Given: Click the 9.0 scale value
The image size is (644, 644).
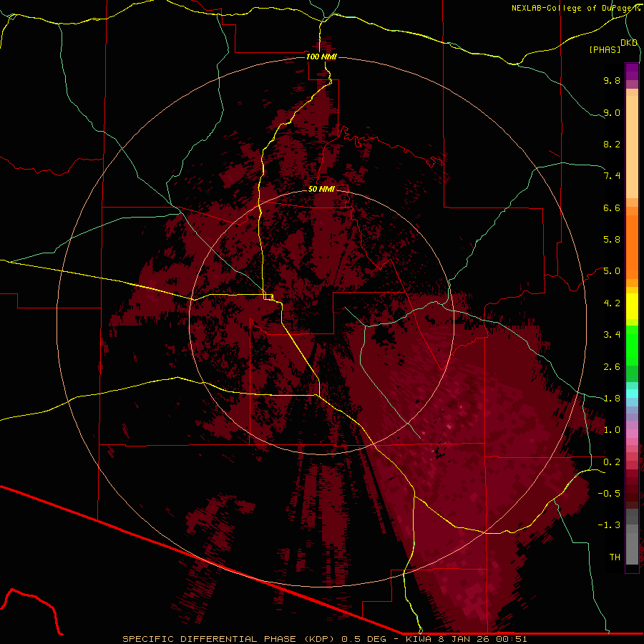Looking at the screenshot, I should (612, 112).
